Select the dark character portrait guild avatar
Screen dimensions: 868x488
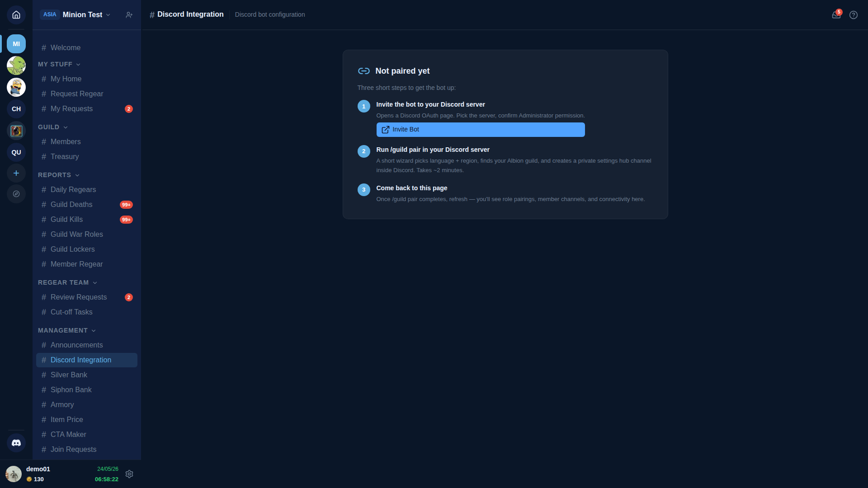click(x=16, y=131)
